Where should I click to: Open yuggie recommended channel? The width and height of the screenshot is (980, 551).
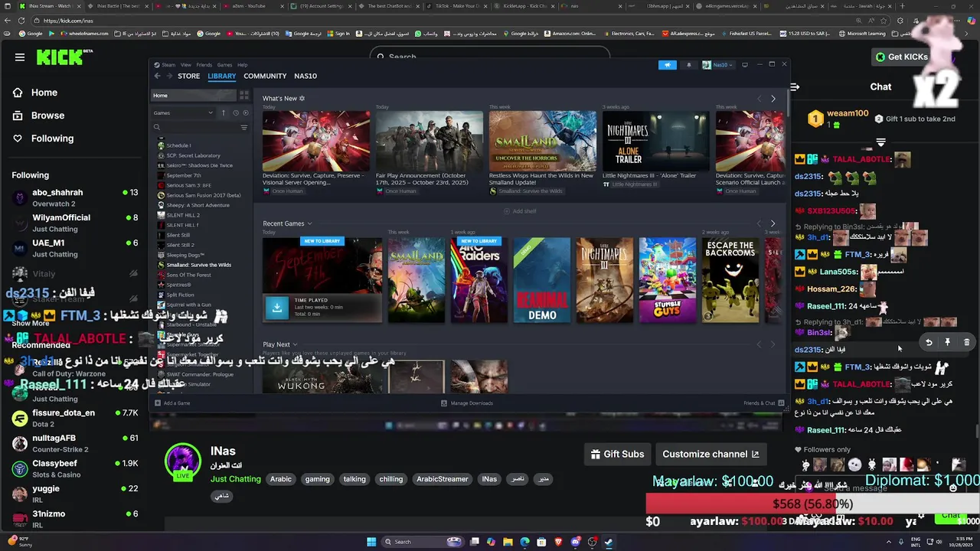pos(75,494)
